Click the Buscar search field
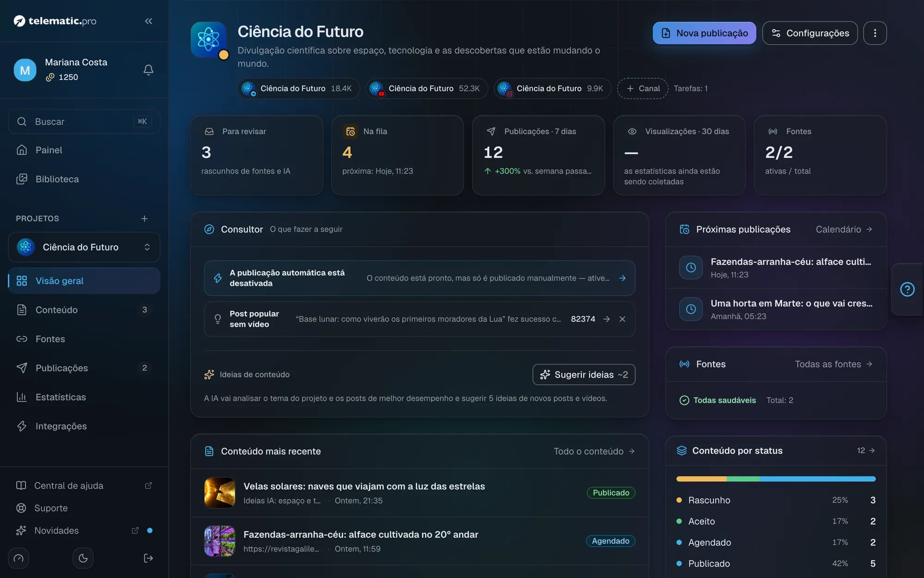Screen dimensions: 924x578 [84, 122]
